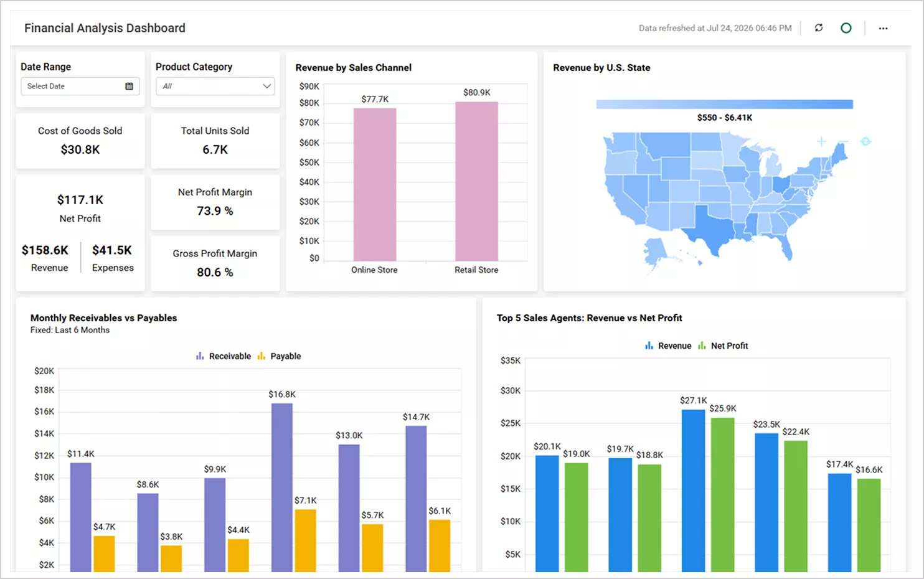Screen dimensions: 924x579
Task: Click the Product Category filter label
Action: pos(194,67)
